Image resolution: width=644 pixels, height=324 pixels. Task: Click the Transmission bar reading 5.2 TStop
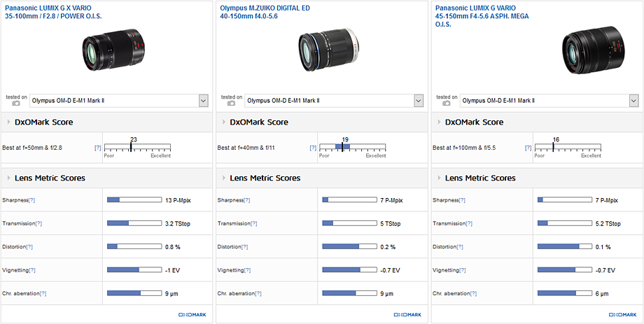pyautogui.click(x=565, y=223)
